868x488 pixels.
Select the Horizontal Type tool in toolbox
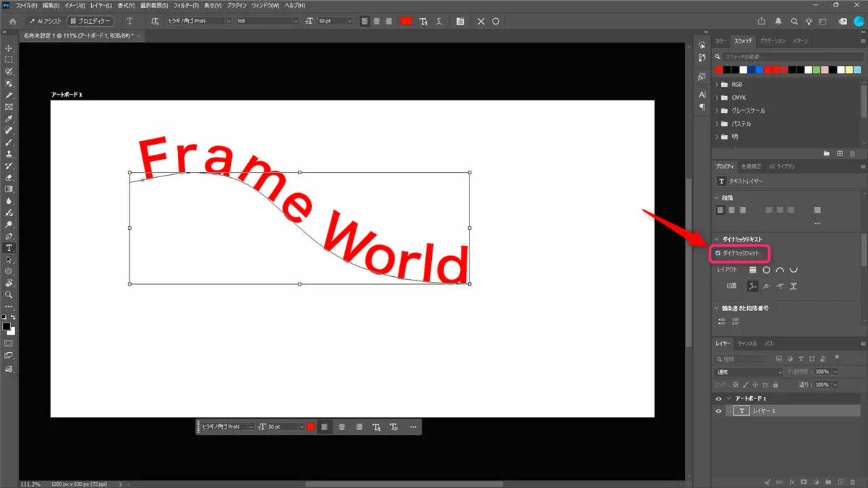coord(9,248)
